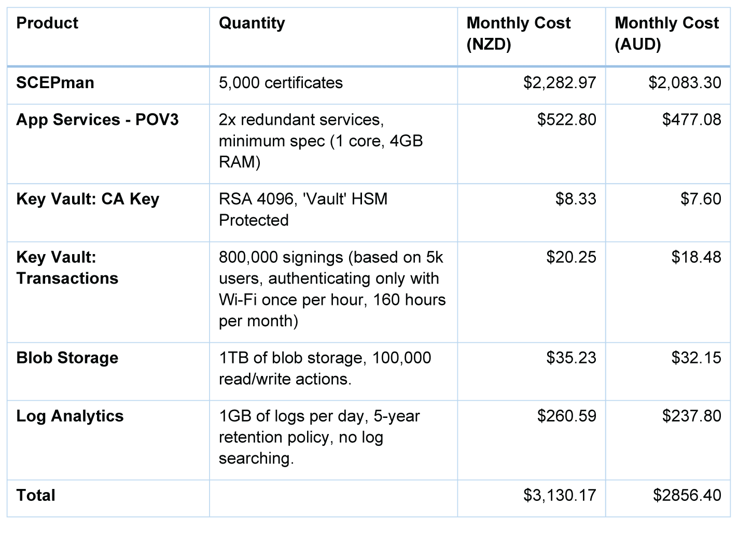Select the RSA 4096 HSM Protected cell
This screenshot has width=738, height=560.
pos(303,209)
